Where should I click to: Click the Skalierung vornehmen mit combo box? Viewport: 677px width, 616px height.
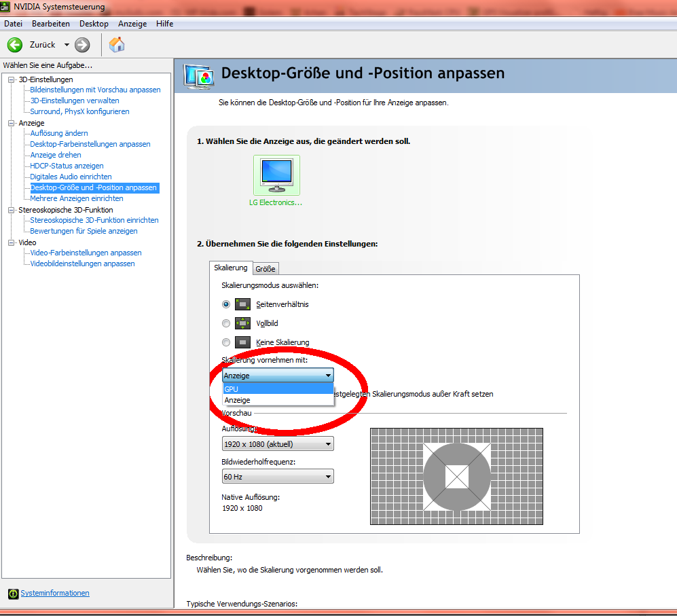point(278,376)
